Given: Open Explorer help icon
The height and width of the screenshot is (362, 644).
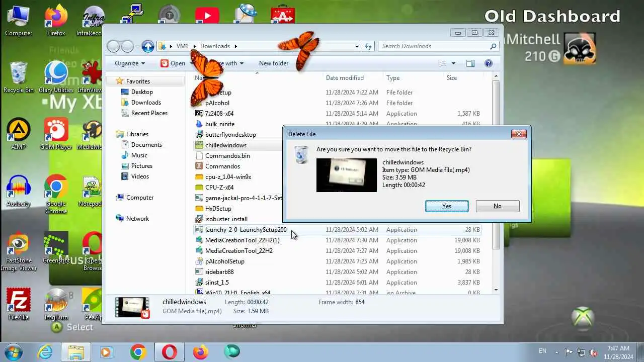Looking at the screenshot, I should (x=488, y=63).
